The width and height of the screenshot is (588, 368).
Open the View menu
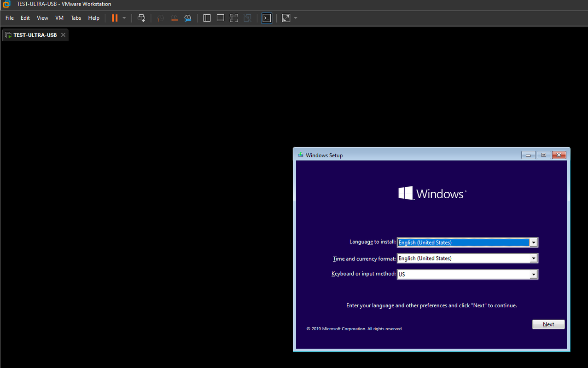42,18
